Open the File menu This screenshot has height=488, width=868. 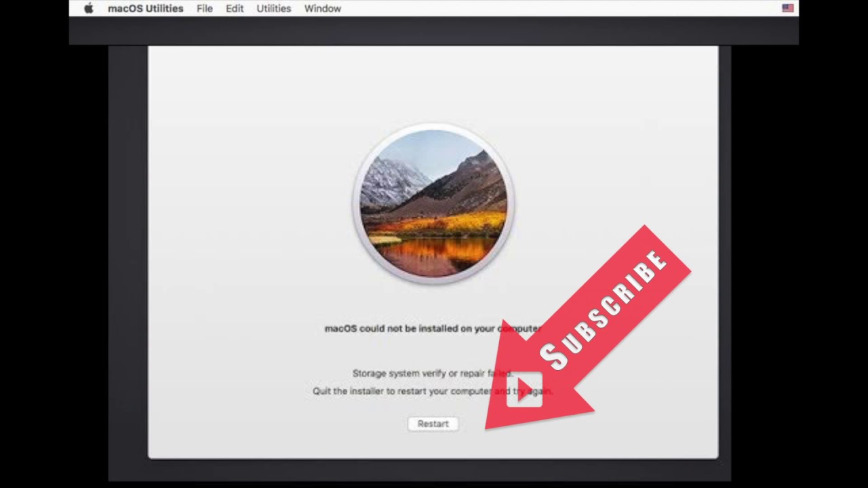[204, 8]
